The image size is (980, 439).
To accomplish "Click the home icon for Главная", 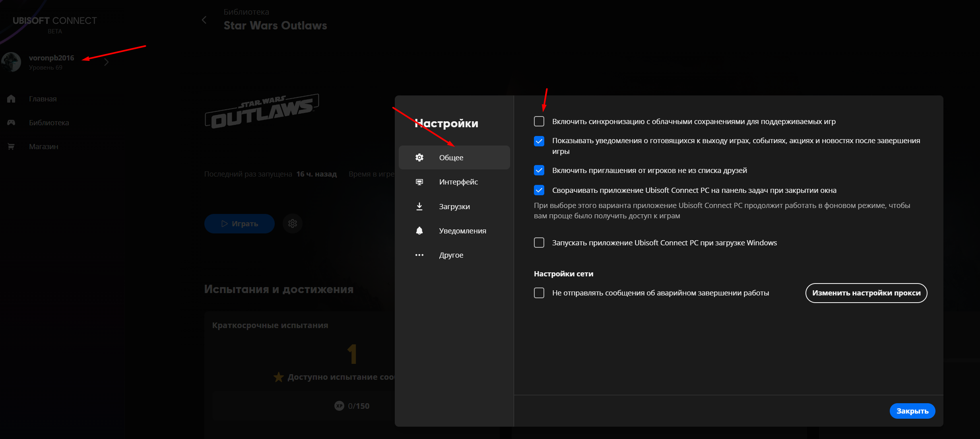I will [11, 99].
